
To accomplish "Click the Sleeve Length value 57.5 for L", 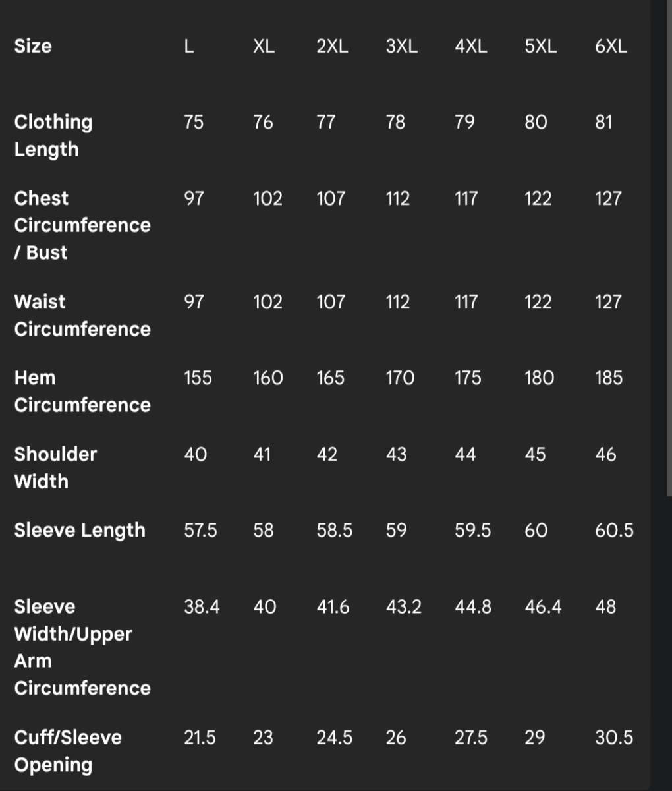I will point(200,530).
